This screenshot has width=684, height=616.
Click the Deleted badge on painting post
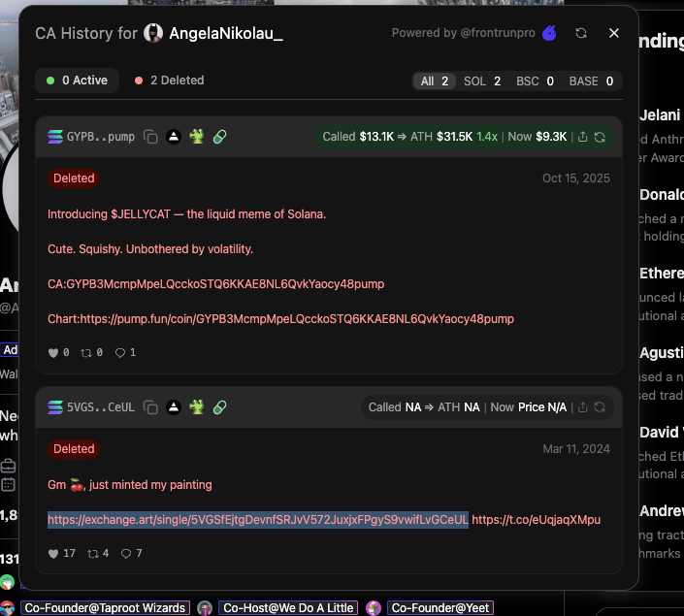74,449
